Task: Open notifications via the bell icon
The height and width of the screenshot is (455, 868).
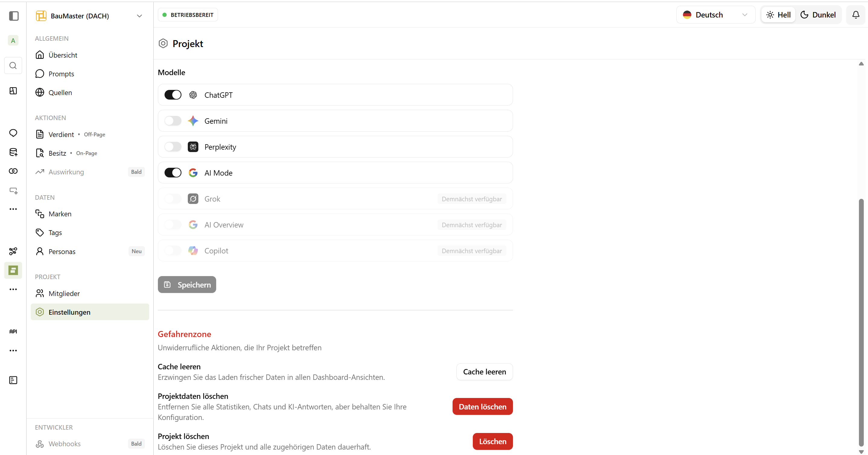Action: pyautogui.click(x=856, y=14)
